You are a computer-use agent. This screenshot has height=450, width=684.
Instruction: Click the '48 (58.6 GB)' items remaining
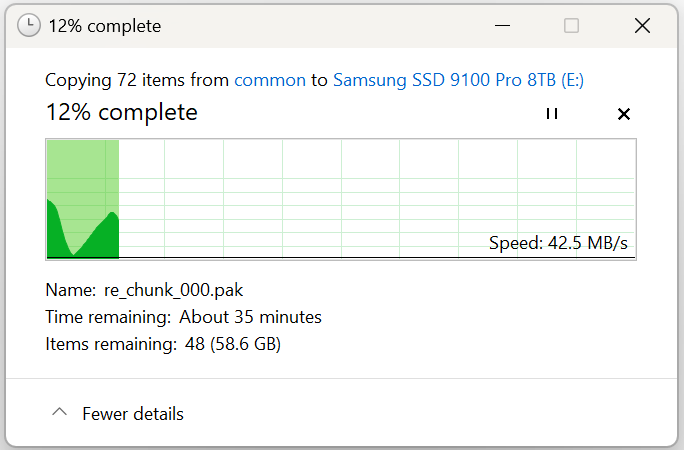[233, 344]
